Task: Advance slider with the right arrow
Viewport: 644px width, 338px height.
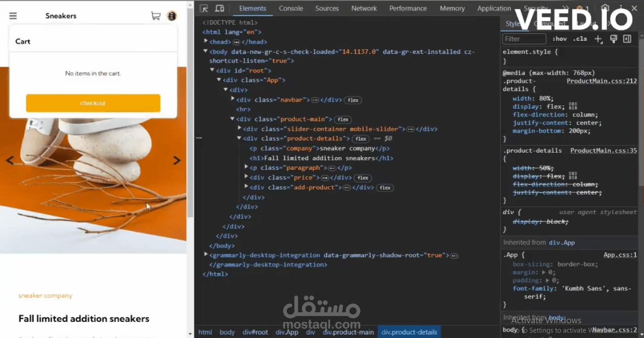Action: [x=177, y=160]
